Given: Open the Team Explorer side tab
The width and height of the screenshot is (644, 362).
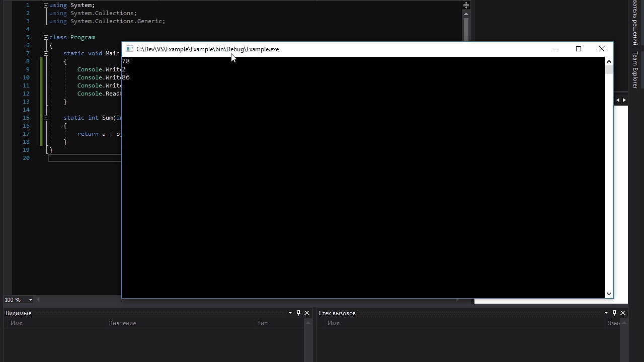Looking at the screenshot, I should pos(635,70).
